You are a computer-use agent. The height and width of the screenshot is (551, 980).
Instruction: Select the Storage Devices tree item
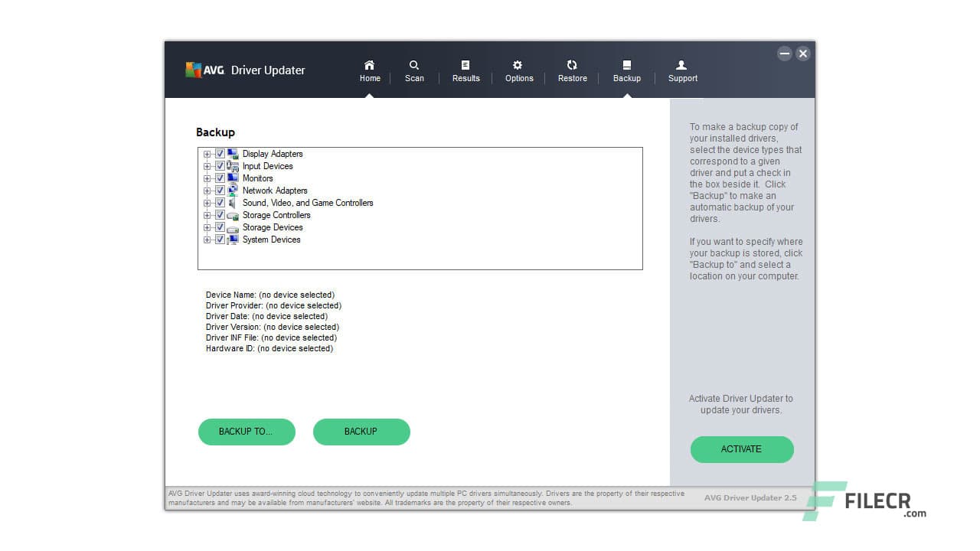[273, 227]
